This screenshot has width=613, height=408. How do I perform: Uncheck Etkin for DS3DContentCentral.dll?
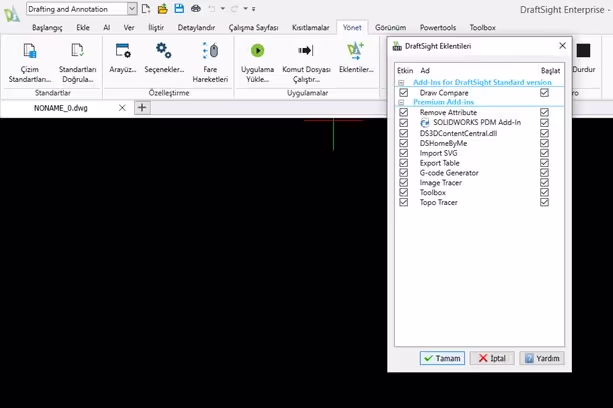404,133
